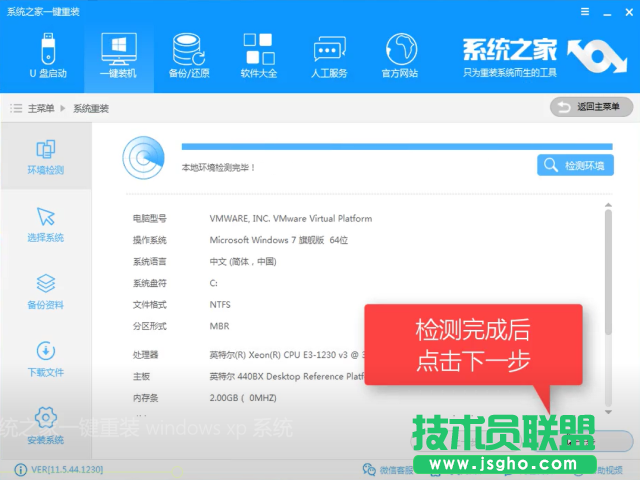Open 人工服务 support chat
Screen dimensions: 640x480
(330, 55)
